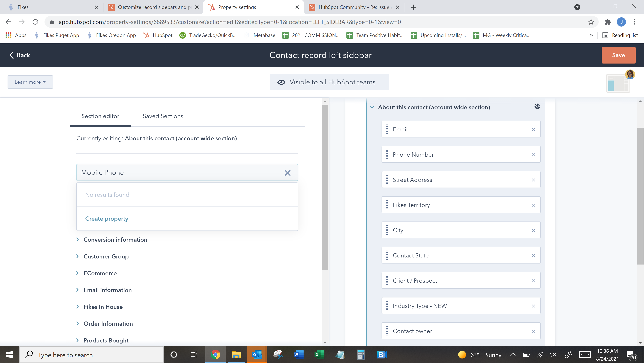Remove the City property with its X
Screen dimensions: 644x363
pos(534,230)
